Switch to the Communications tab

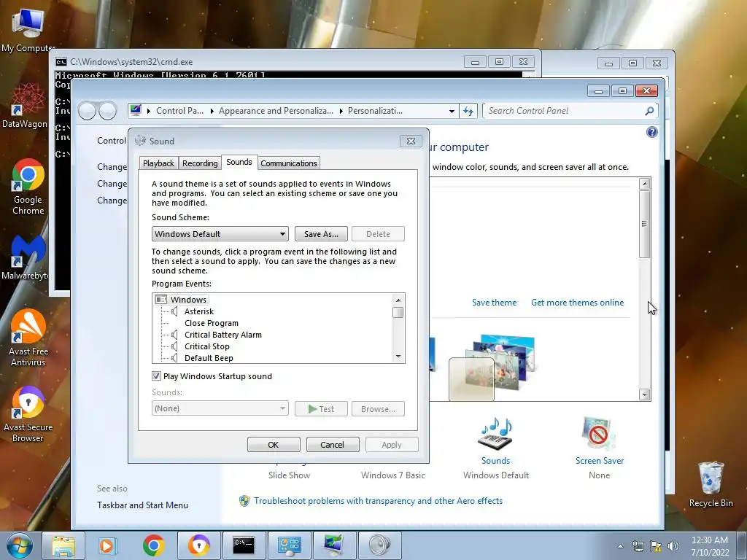pyautogui.click(x=289, y=163)
